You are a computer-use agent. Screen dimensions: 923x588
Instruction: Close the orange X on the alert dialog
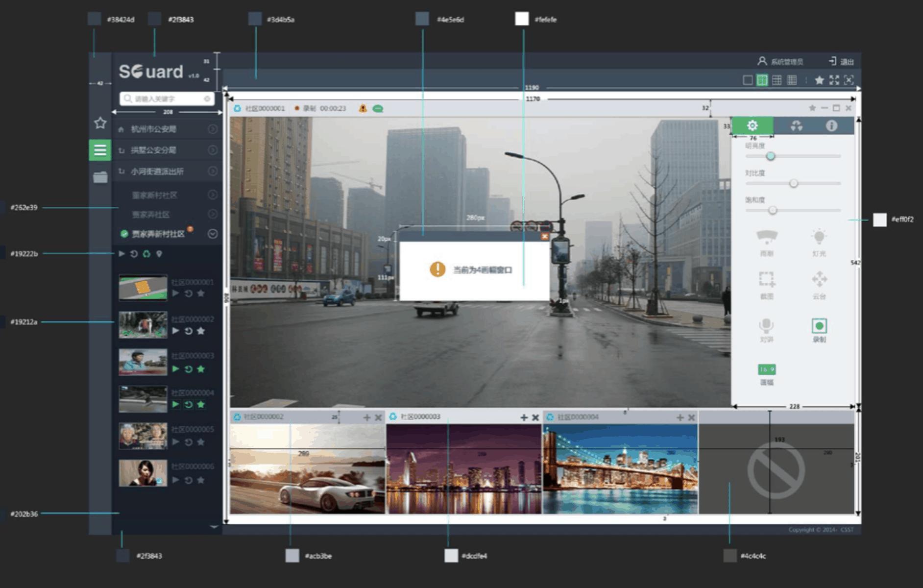[544, 236]
